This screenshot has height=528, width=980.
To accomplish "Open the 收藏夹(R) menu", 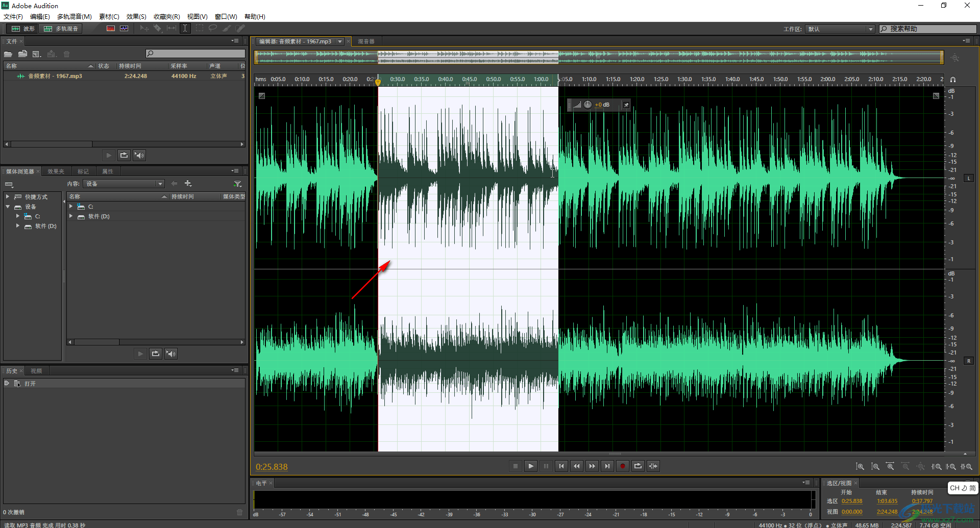I will tap(167, 17).
